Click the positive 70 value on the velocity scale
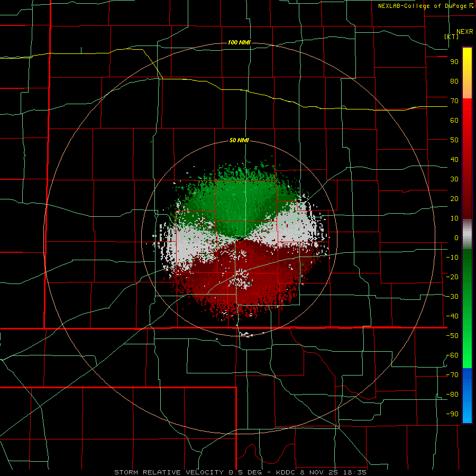Image resolution: width=476 pixels, height=476 pixels. click(x=454, y=101)
